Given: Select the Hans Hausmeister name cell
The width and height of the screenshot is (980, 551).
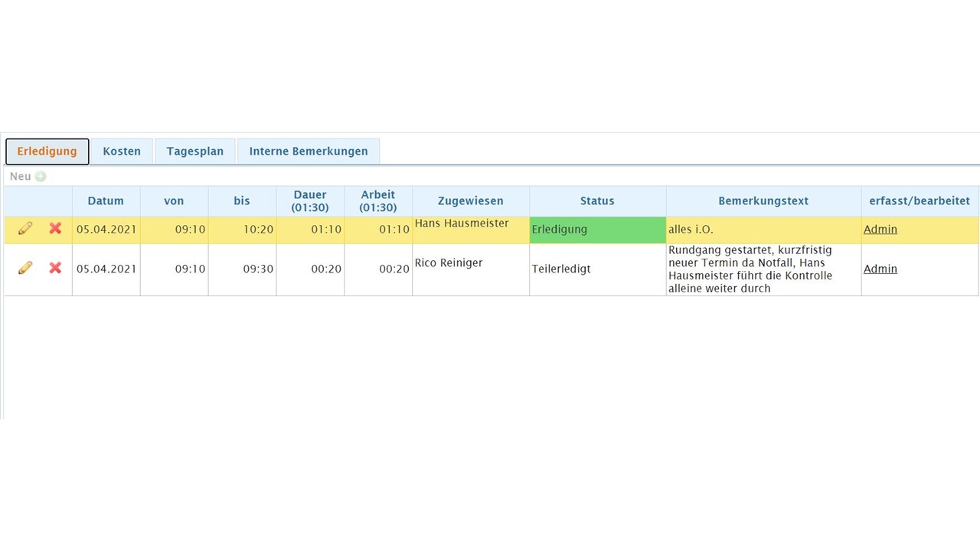Looking at the screenshot, I should [x=471, y=230].
